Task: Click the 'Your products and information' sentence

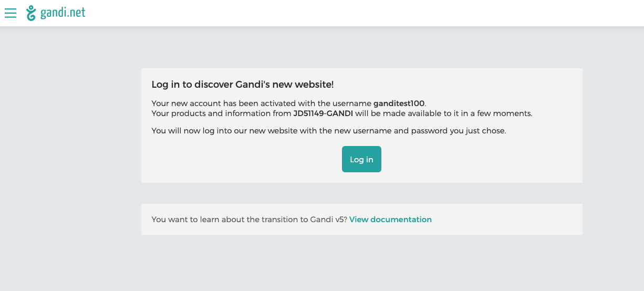Action: coord(342,113)
